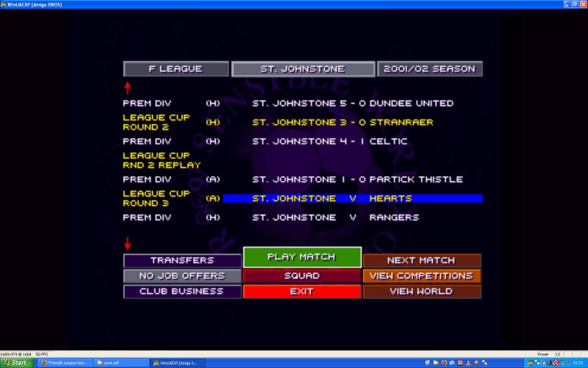This screenshot has height=368, width=588.
Task: Click the Next Match button
Action: coord(421,261)
